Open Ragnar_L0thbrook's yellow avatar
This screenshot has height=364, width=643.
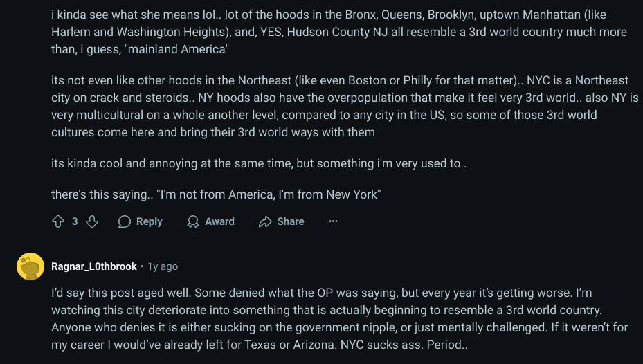tap(30, 266)
